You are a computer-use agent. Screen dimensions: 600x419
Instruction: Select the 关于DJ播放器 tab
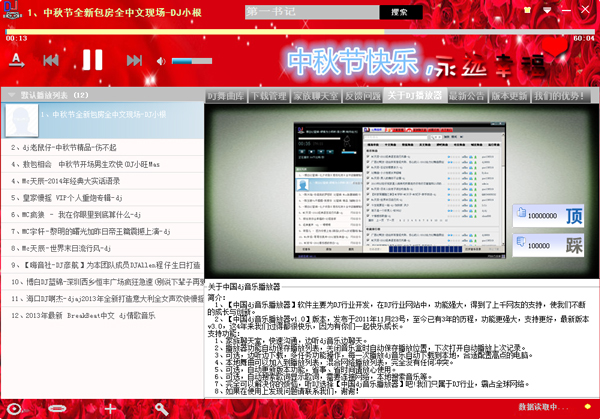[415, 95]
